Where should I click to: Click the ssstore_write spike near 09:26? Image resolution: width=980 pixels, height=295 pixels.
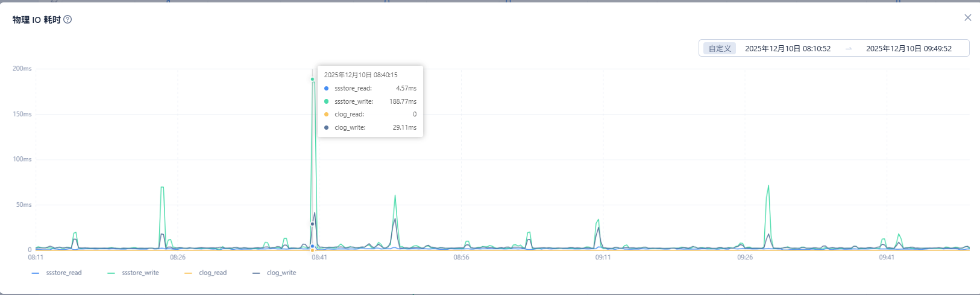(x=768, y=186)
